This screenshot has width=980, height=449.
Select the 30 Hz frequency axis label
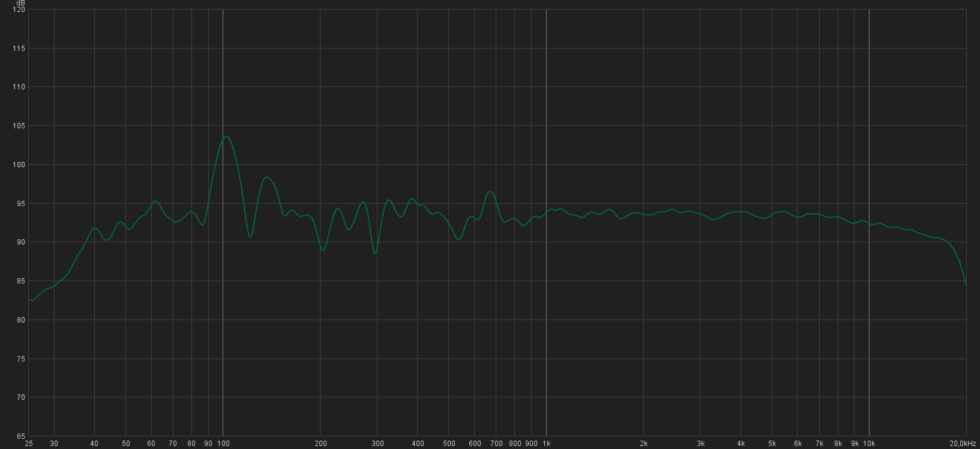point(54,444)
